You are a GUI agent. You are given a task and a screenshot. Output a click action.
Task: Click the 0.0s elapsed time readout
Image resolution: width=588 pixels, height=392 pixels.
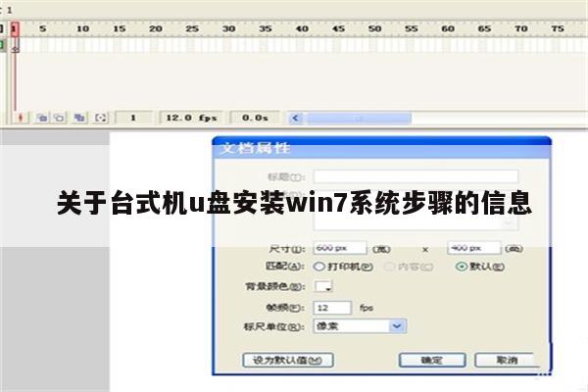(x=255, y=118)
